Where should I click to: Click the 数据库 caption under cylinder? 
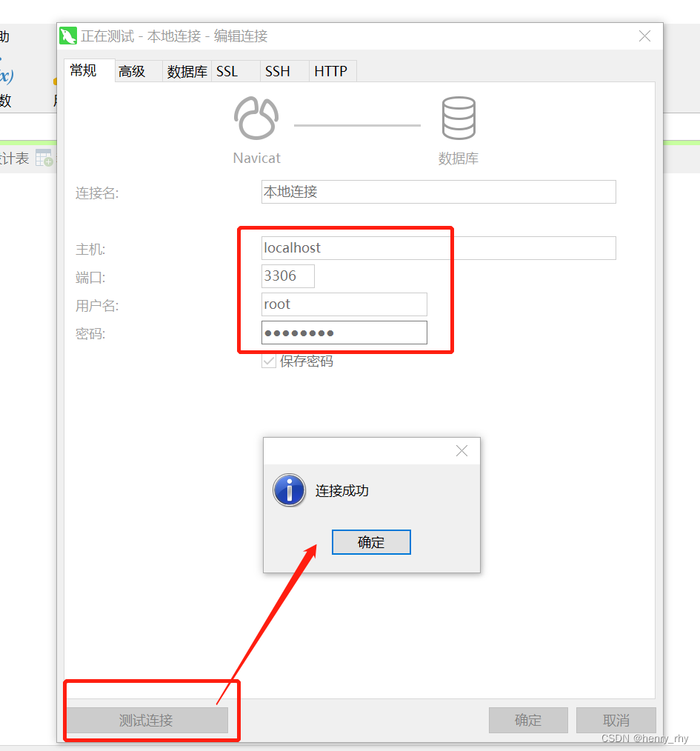click(459, 158)
